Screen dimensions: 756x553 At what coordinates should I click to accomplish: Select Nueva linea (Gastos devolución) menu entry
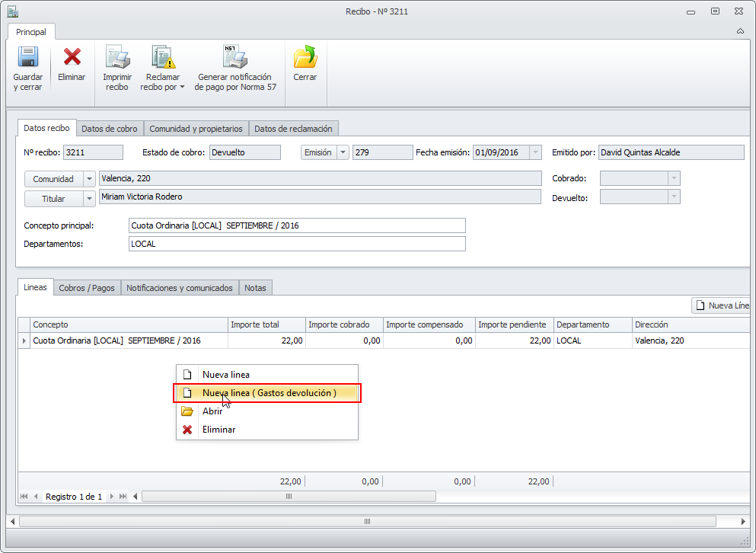(269, 393)
